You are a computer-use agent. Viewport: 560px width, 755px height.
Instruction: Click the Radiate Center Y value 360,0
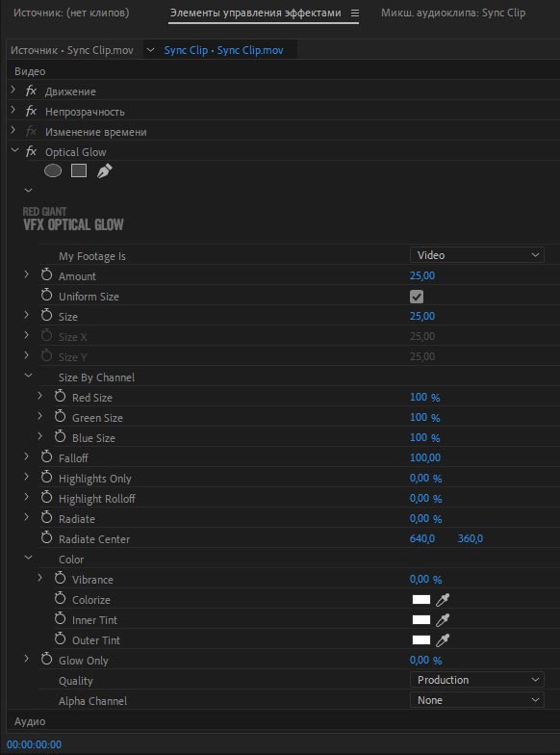click(470, 538)
